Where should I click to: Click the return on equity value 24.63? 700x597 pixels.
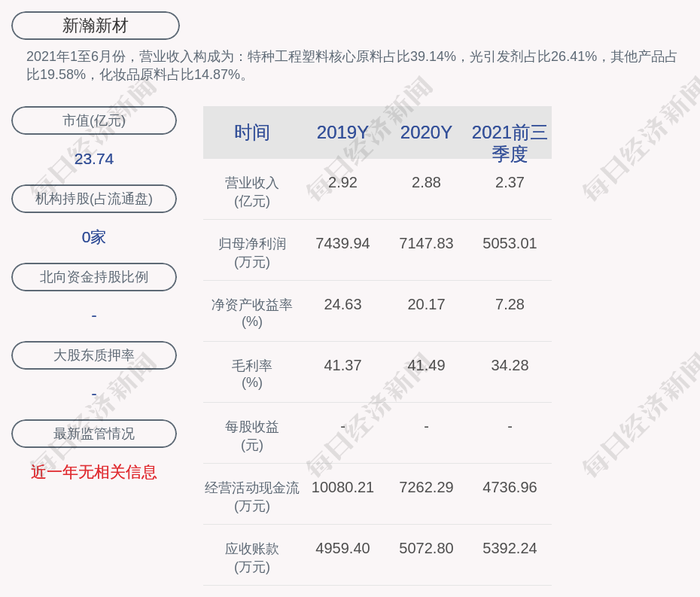click(x=342, y=305)
